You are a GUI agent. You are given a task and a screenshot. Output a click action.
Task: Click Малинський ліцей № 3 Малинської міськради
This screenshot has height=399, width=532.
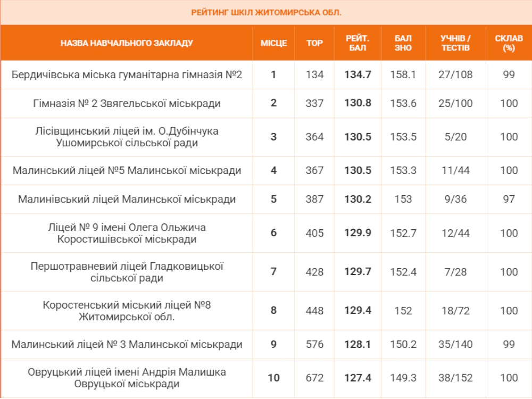[x=127, y=344]
